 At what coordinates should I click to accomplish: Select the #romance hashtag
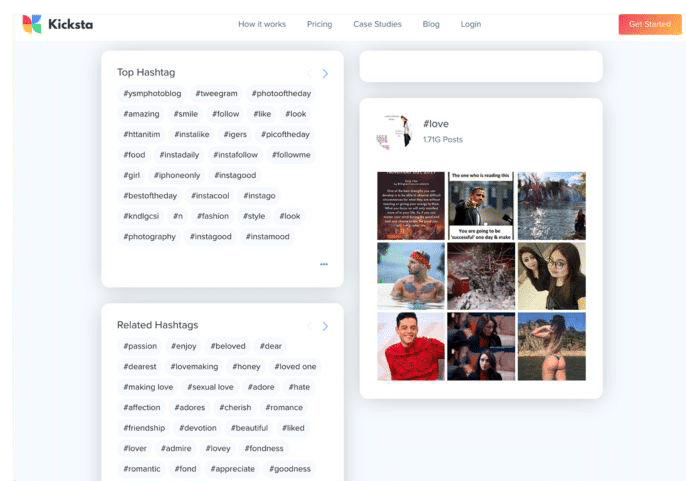[284, 408]
